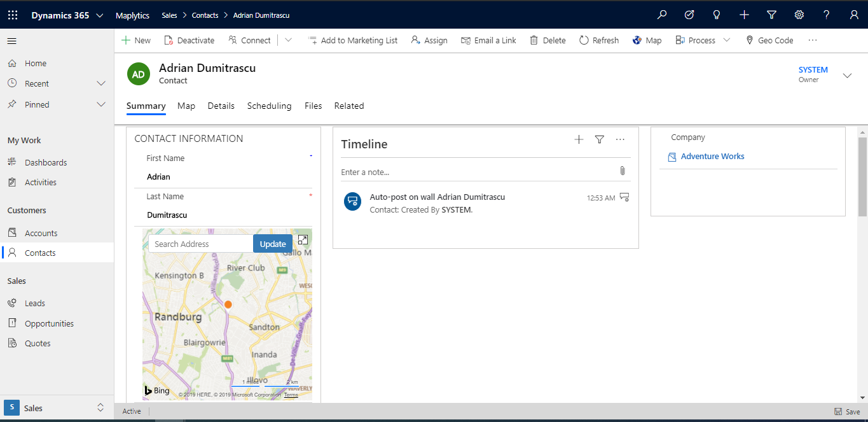Click Assign in the command bar
868x422 pixels.
point(429,40)
